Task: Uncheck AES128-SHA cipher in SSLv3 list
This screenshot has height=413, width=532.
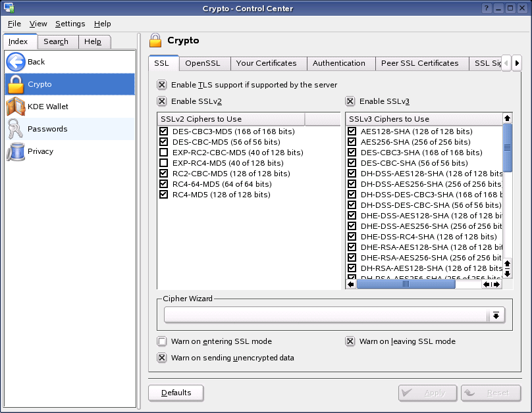Action: click(352, 131)
